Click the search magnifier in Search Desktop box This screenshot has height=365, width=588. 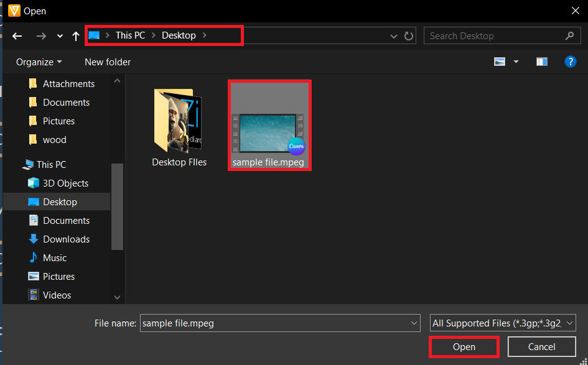coord(570,35)
